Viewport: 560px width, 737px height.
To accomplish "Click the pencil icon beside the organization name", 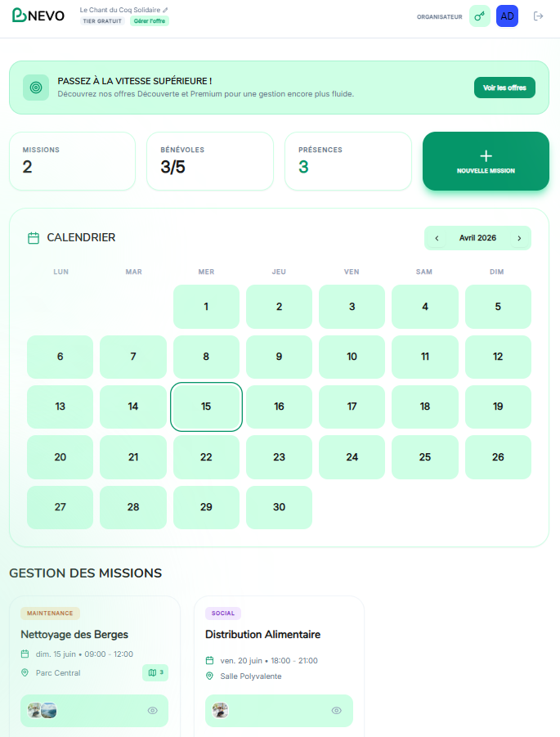I will pos(165,10).
